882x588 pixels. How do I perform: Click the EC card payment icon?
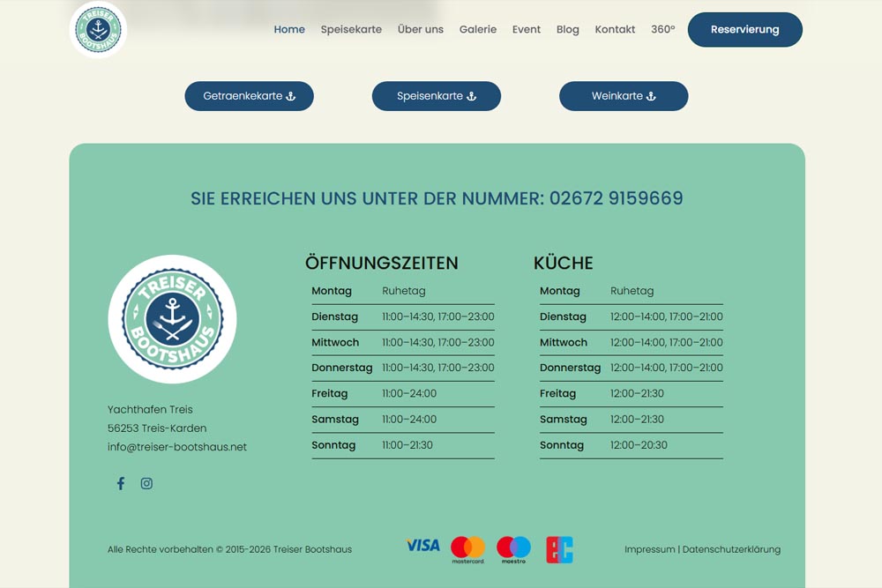(x=560, y=550)
